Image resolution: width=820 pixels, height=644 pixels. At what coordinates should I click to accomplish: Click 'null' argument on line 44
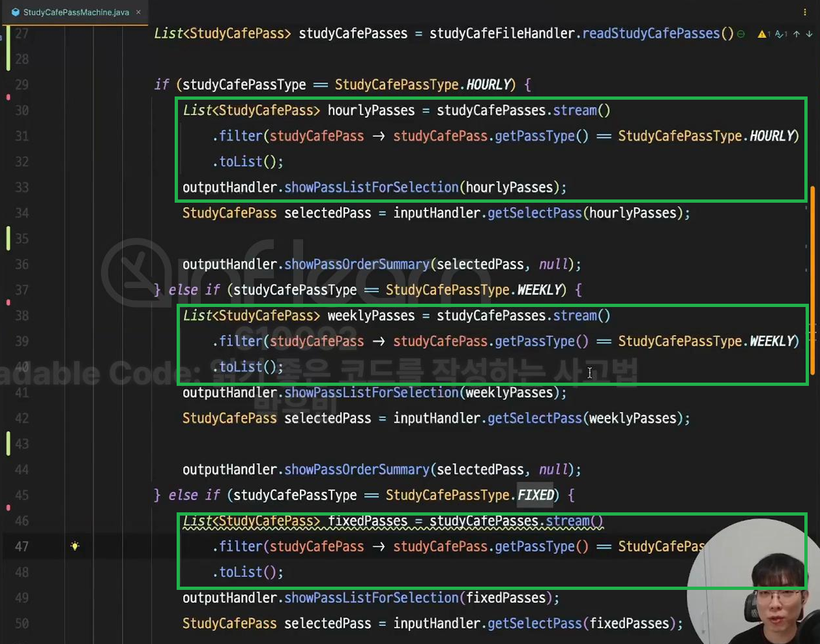coord(553,470)
